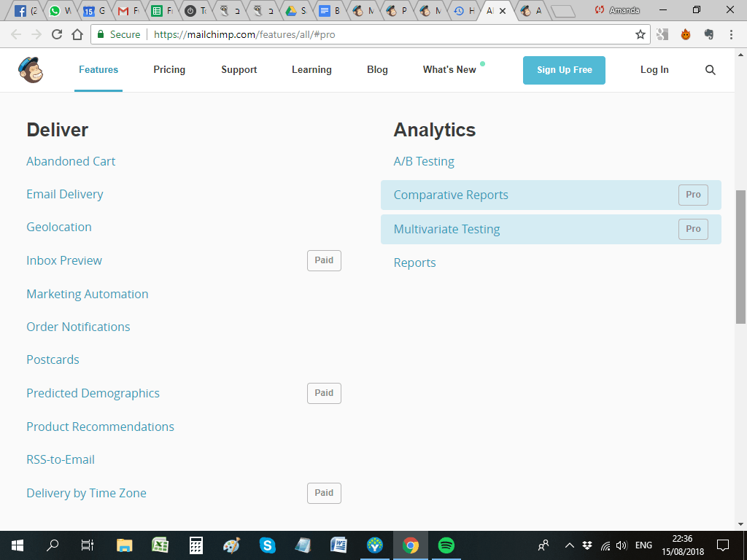Open Task View on the taskbar
The image size is (747, 560).
point(88,545)
